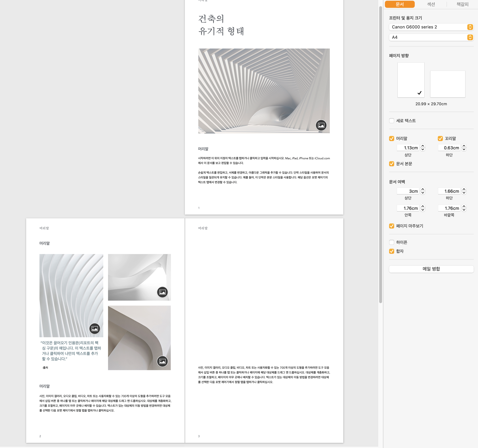Screen dimensions: 478x448
Task: Decrease outside margin 1.76cm stepper
Action: pyautogui.click(x=464, y=210)
